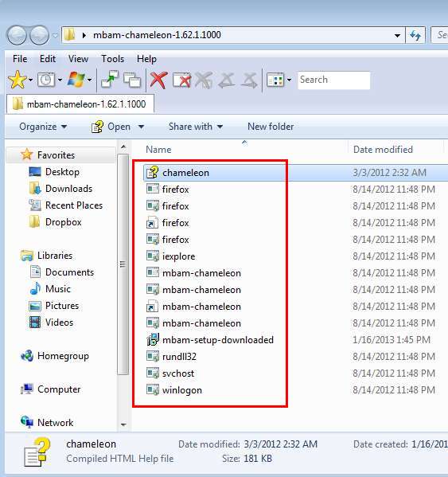
Task: Select Libraries in the navigation pane
Action: [x=55, y=256]
